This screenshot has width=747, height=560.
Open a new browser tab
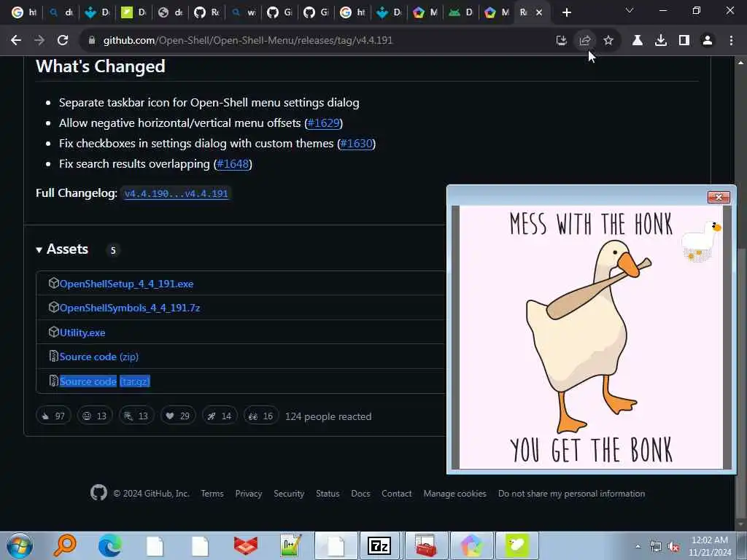pyautogui.click(x=566, y=12)
